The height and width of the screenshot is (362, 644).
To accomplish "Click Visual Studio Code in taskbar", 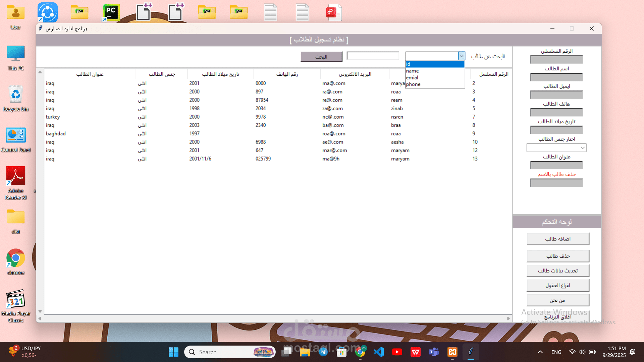I will coord(379,352).
